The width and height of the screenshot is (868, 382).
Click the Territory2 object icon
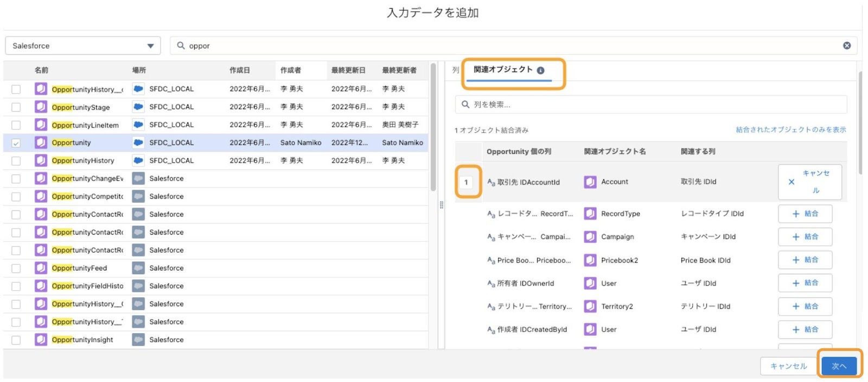pos(590,306)
